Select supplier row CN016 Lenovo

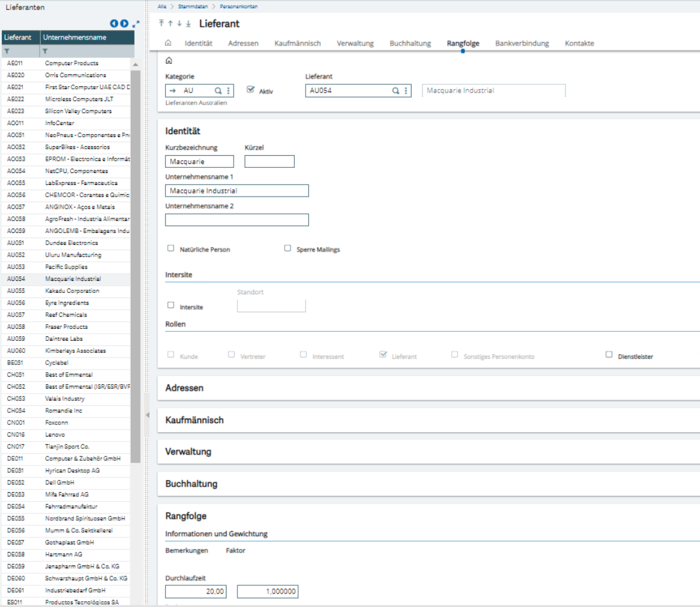(66, 435)
